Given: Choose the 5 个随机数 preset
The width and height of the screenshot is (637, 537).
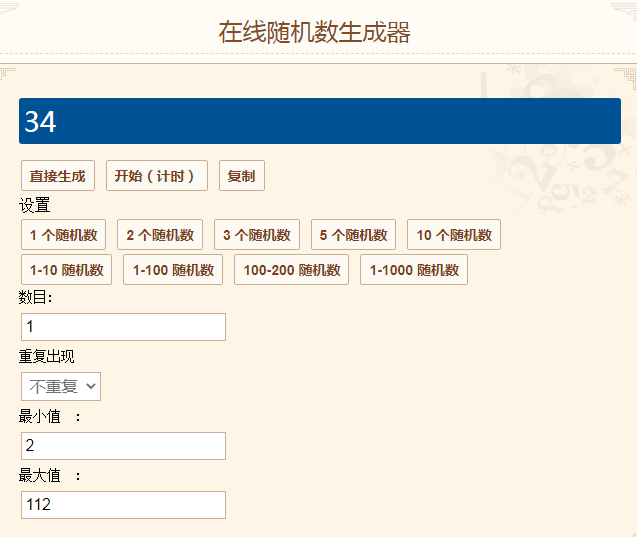Looking at the screenshot, I should [x=353, y=235].
